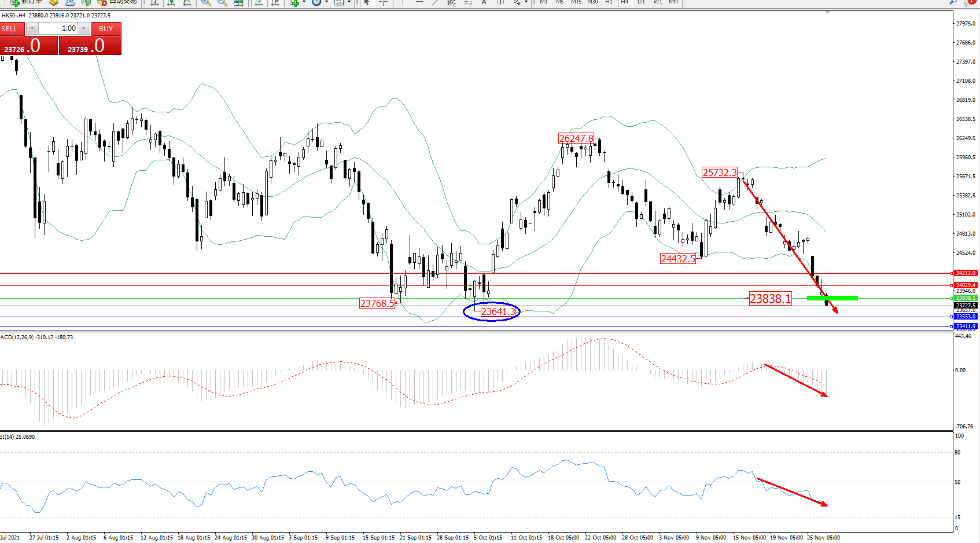
Task: Click the tile windows icon
Action: click(x=238, y=2)
